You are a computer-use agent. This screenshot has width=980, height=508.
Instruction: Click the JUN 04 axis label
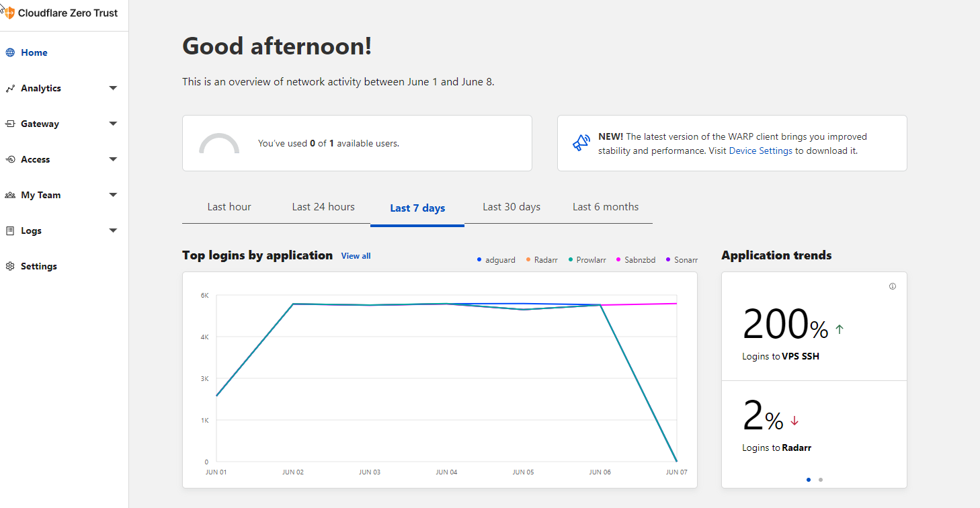point(446,472)
